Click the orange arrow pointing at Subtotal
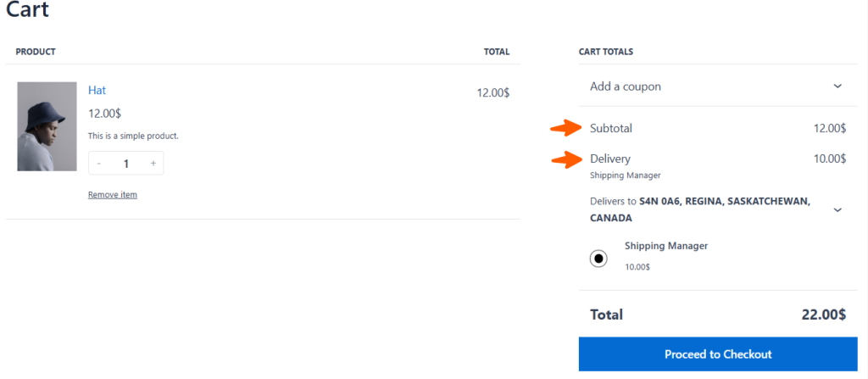Image resolution: width=868 pixels, height=379 pixels. click(566, 129)
